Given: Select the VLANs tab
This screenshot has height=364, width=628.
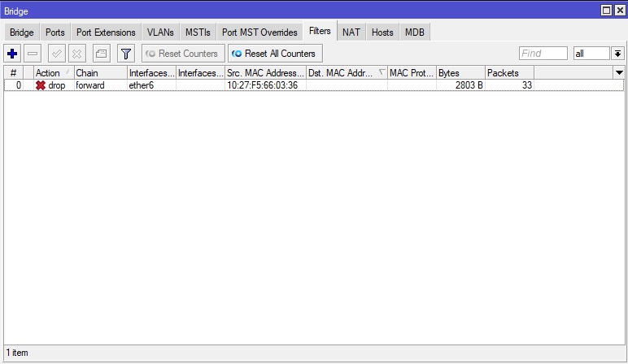Looking at the screenshot, I should [160, 32].
